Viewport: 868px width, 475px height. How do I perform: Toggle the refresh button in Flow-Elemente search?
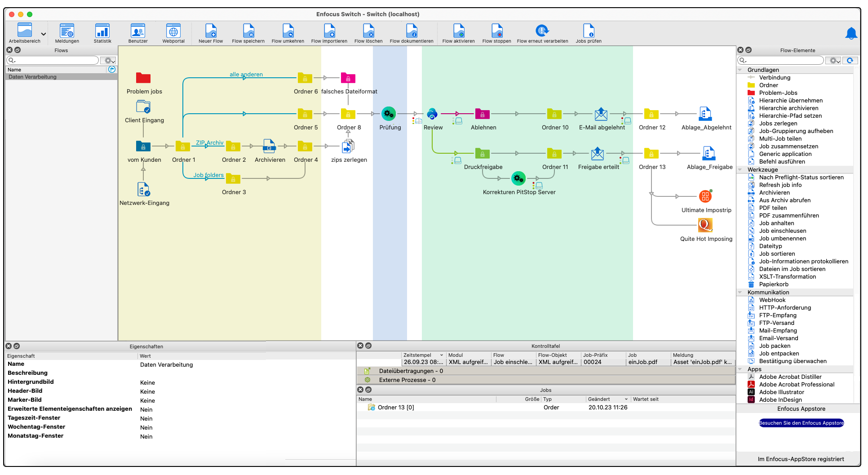(850, 60)
